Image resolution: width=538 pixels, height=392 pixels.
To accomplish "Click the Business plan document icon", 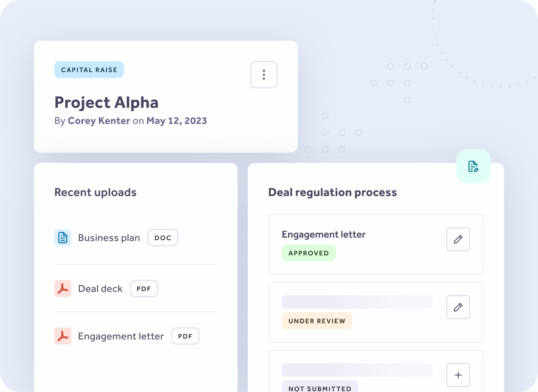I will click(63, 238).
